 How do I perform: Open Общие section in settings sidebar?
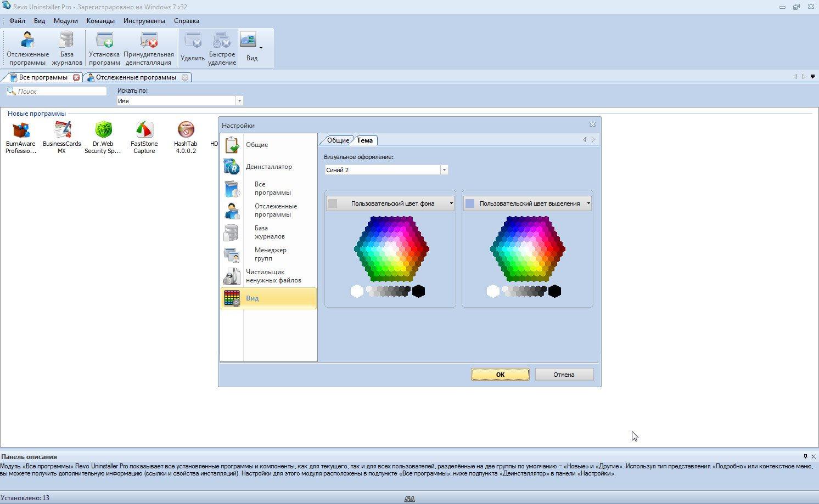pyautogui.click(x=268, y=145)
